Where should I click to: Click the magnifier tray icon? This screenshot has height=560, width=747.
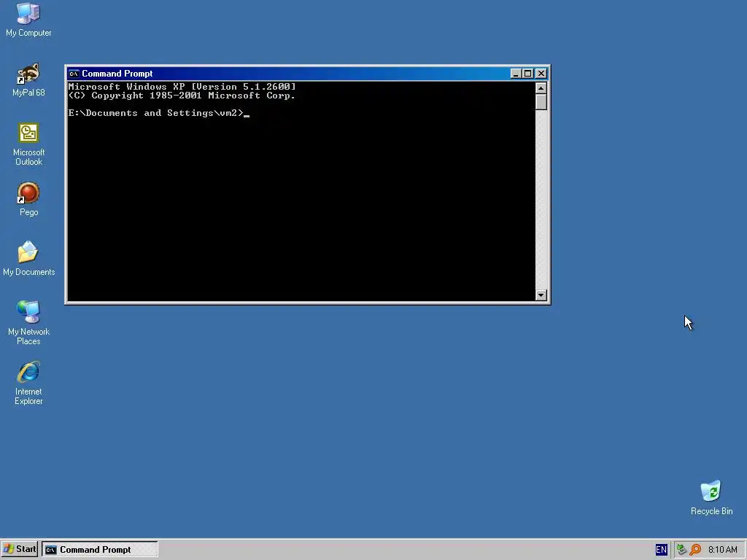695,550
